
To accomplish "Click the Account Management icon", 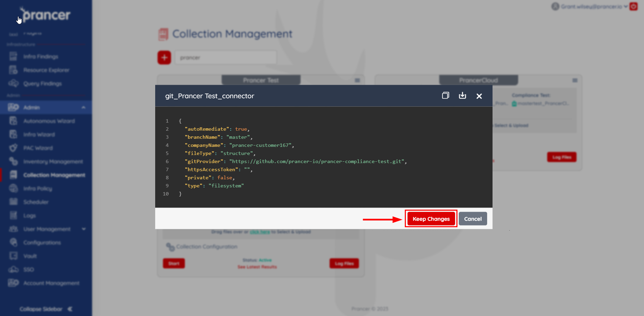I will pos(13,283).
